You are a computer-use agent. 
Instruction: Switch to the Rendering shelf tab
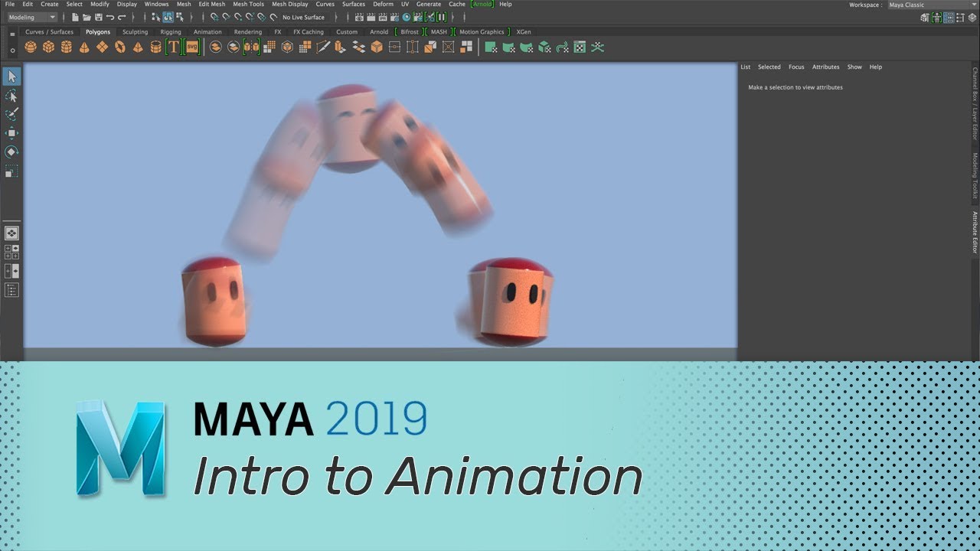click(x=248, y=32)
